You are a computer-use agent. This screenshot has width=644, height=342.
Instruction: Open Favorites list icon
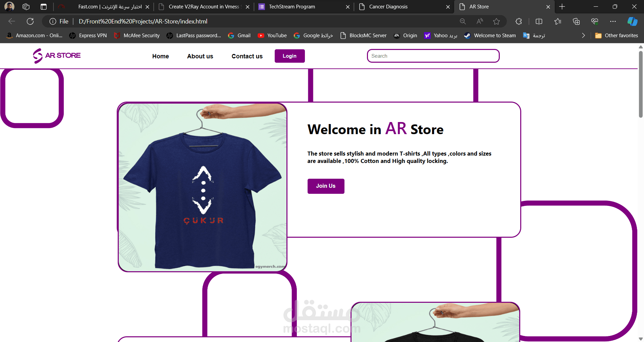click(558, 21)
